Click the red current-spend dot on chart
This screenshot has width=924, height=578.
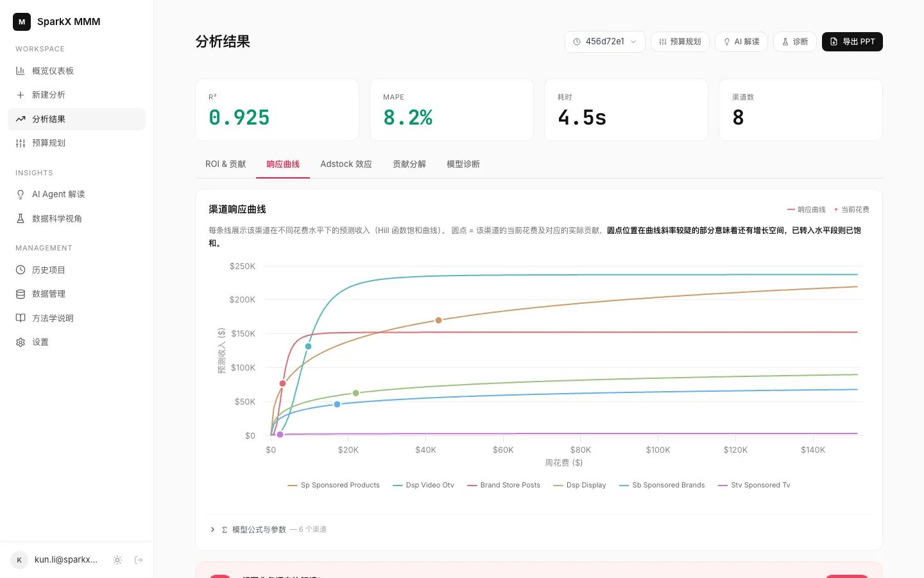tap(283, 383)
